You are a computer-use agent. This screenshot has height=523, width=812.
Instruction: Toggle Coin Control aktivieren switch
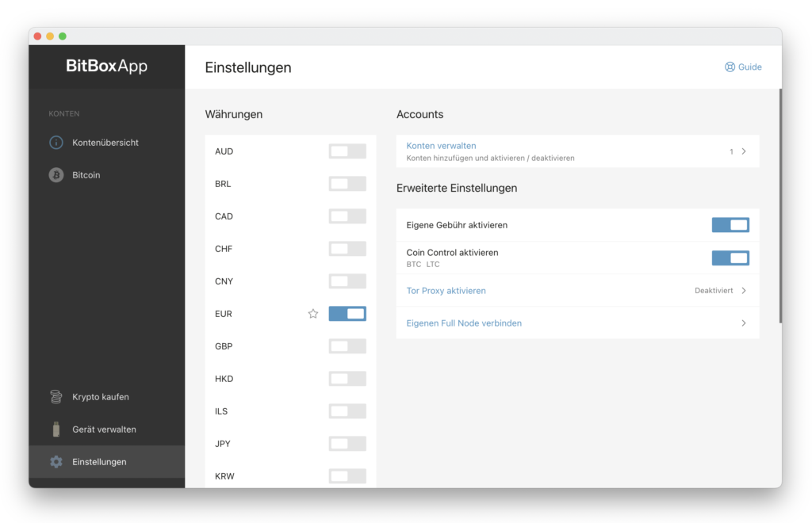(x=730, y=258)
